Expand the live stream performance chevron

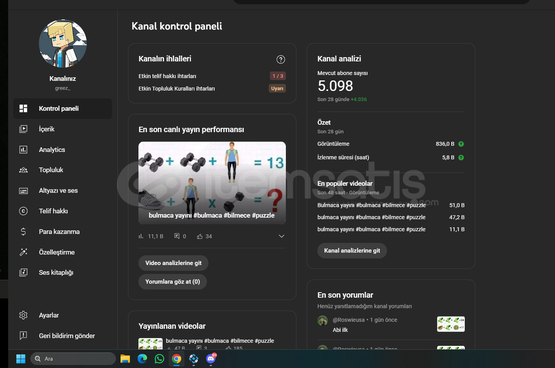[281, 236]
